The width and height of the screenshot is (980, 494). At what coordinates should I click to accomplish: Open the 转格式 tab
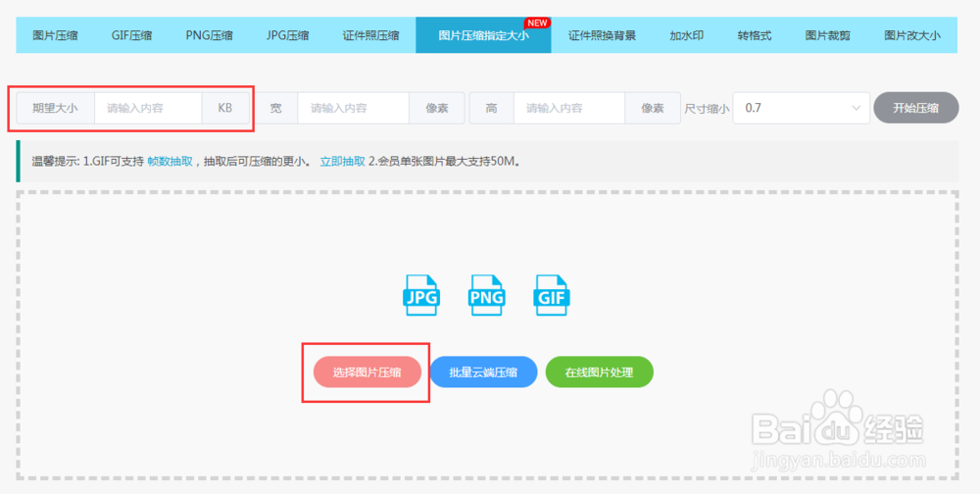pos(755,35)
